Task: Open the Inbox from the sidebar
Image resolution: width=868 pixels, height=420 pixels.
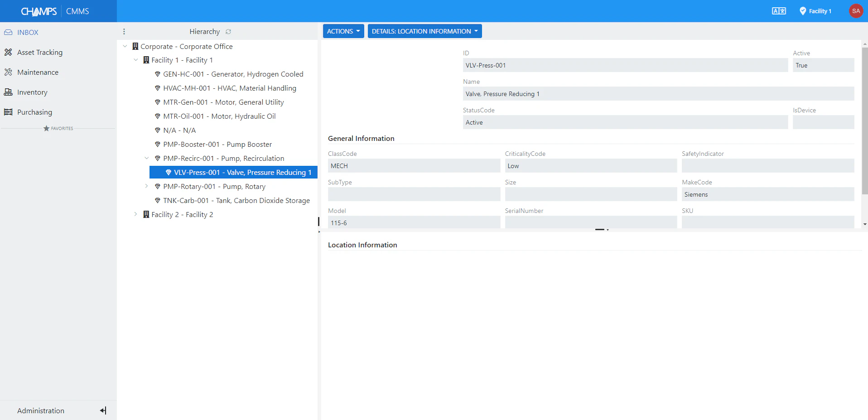Action: tap(27, 32)
